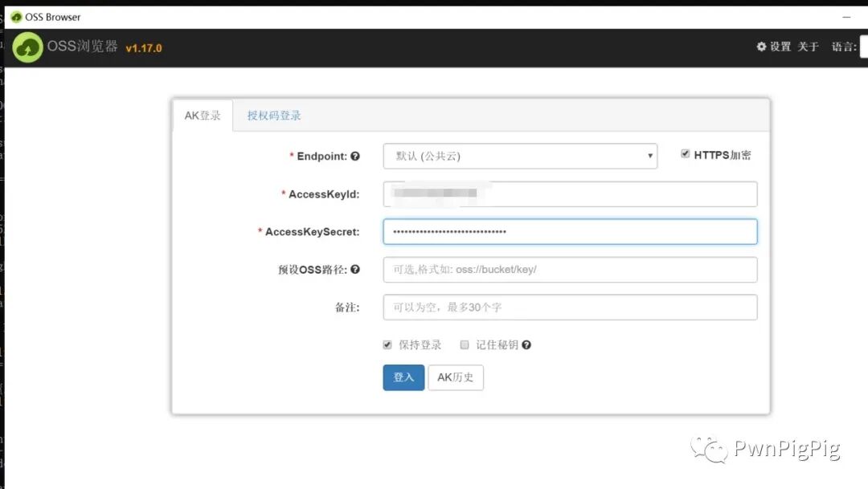Click the OSS browser green logo icon
Viewport: 868px width, 489px height.
point(27,47)
